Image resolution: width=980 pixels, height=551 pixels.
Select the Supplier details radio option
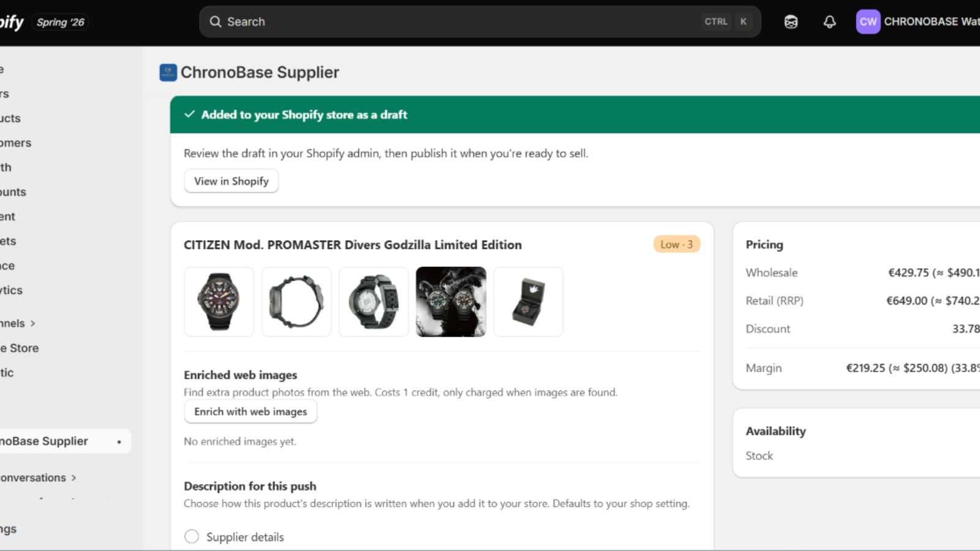coord(192,537)
